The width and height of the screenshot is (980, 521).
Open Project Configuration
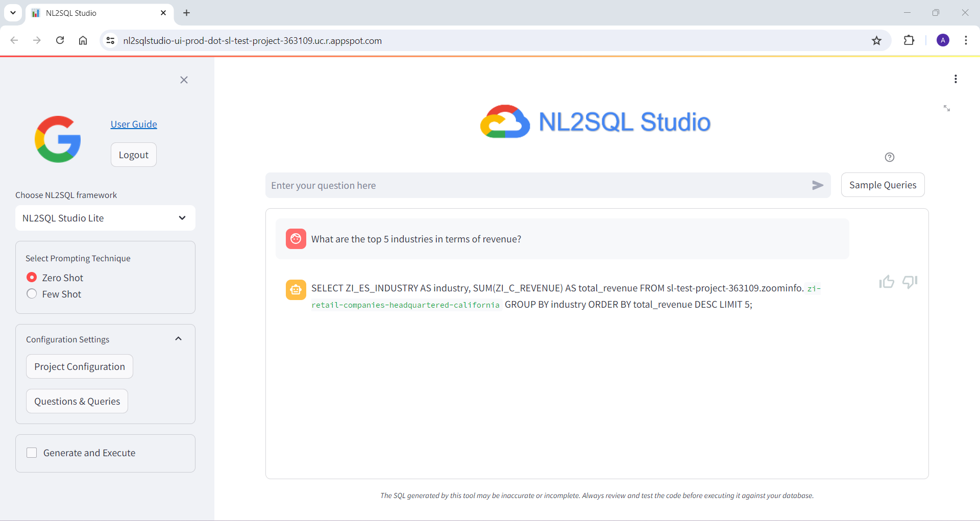(80, 366)
